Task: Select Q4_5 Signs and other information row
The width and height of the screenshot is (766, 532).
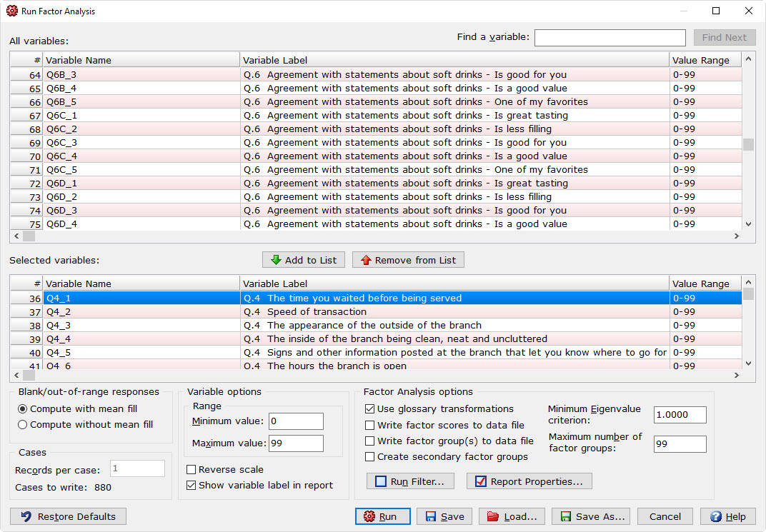Action: click(x=376, y=352)
